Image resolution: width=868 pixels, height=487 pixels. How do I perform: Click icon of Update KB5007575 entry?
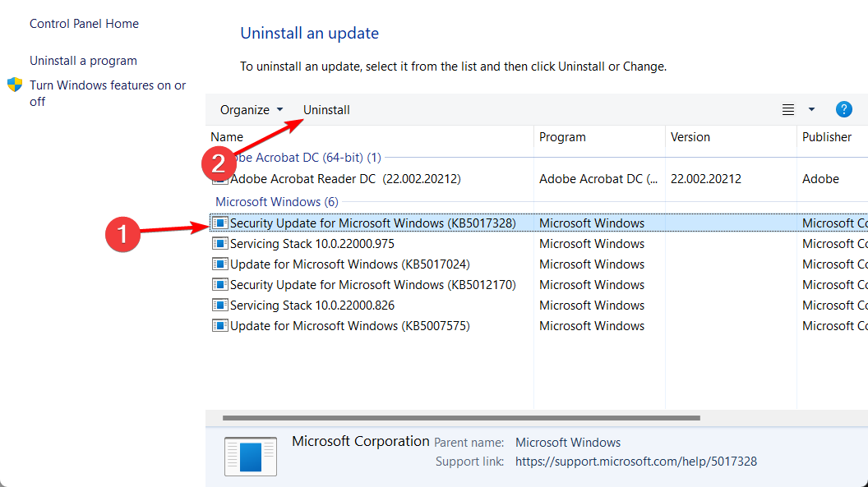219,326
